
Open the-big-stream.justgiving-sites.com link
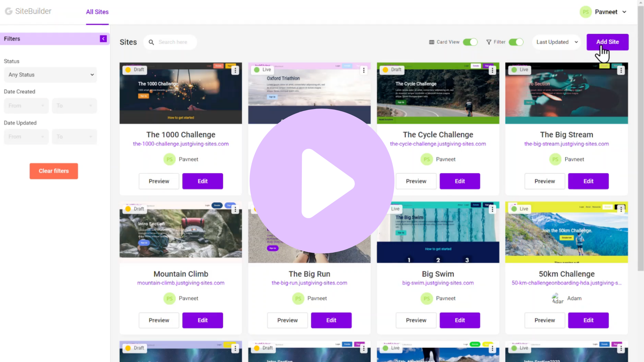pyautogui.click(x=567, y=144)
